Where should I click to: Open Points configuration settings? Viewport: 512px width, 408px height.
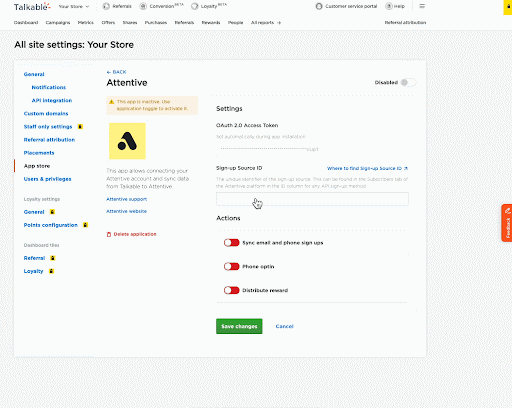click(x=51, y=225)
